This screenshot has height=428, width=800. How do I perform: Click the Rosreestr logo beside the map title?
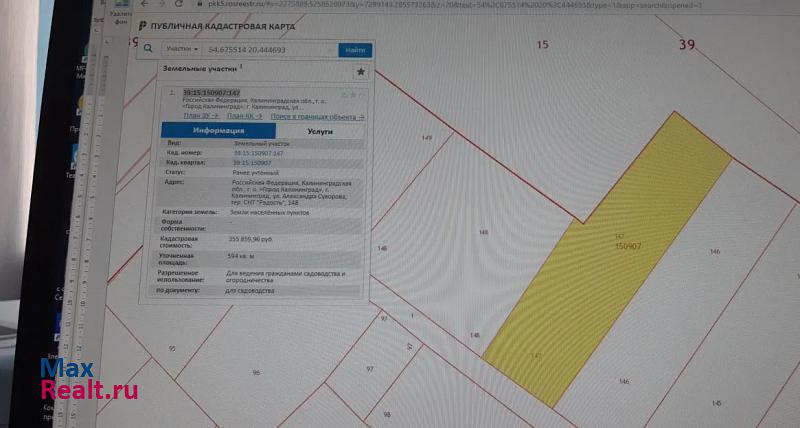[x=143, y=25]
